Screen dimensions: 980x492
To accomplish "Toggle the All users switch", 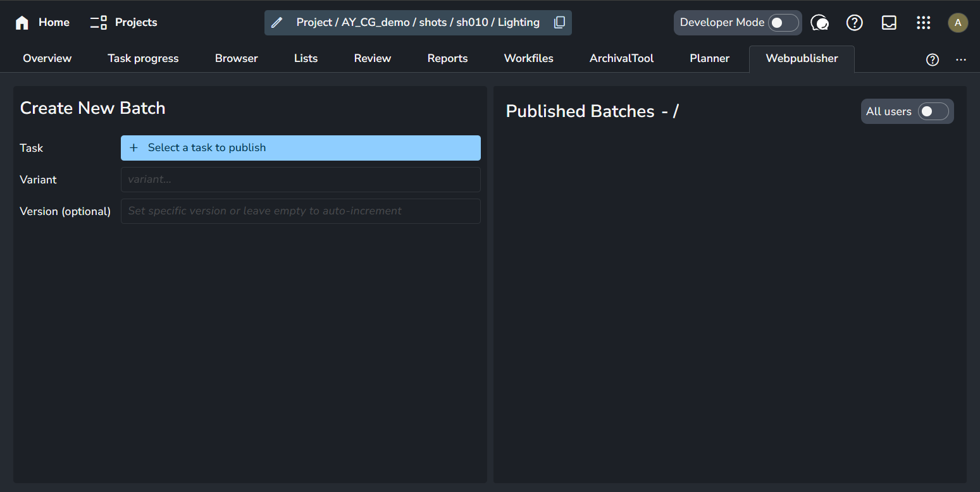I will point(933,111).
